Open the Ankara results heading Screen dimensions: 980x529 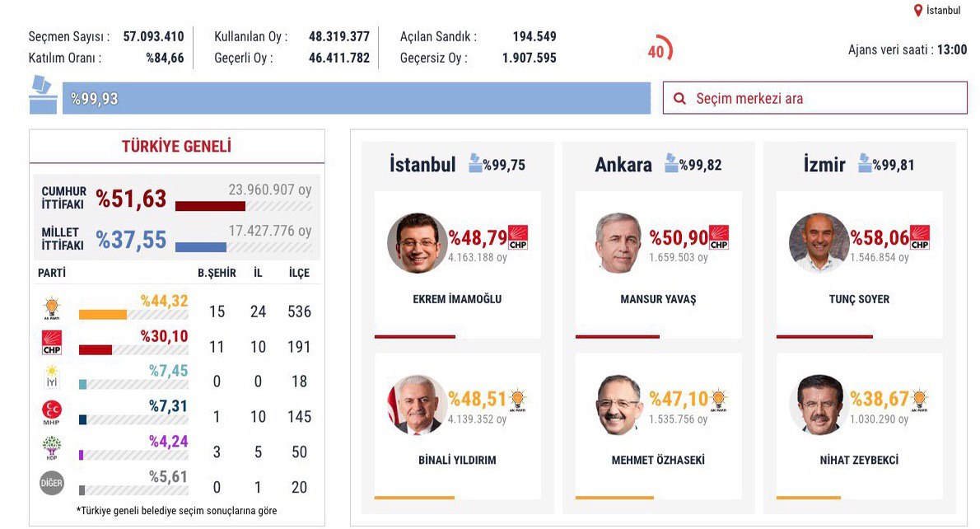coord(623,165)
